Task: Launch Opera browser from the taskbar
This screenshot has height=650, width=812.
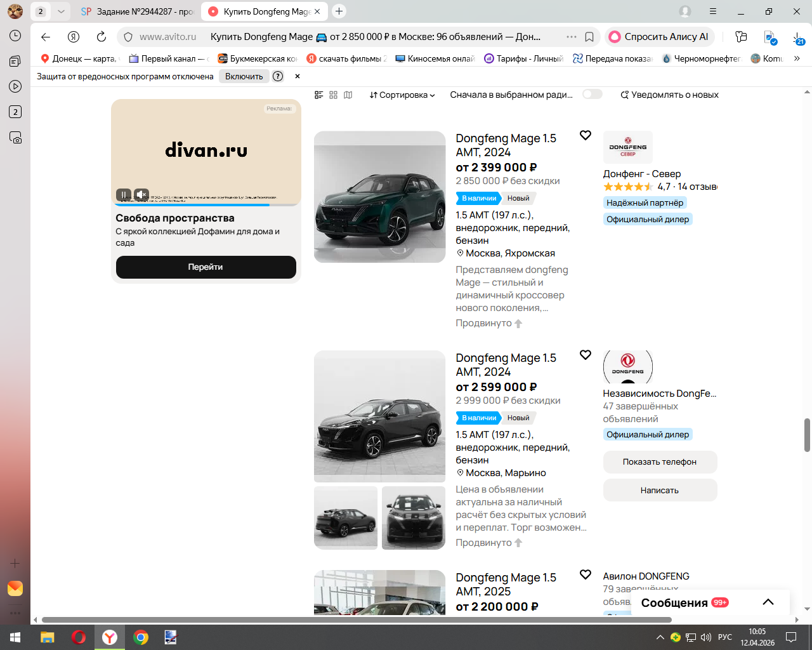Action: (79, 637)
